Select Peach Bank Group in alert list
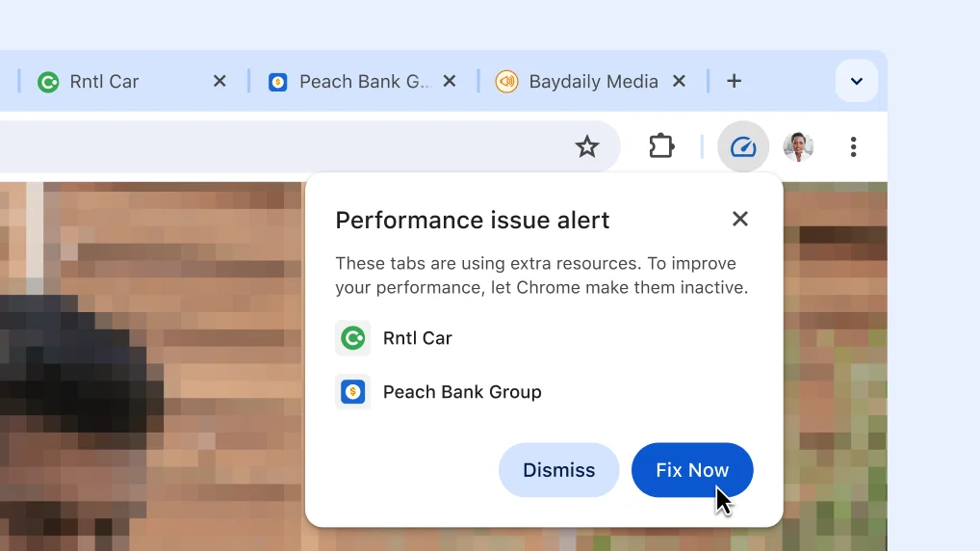Screen dimensions: 980x551 pos(461,392)
